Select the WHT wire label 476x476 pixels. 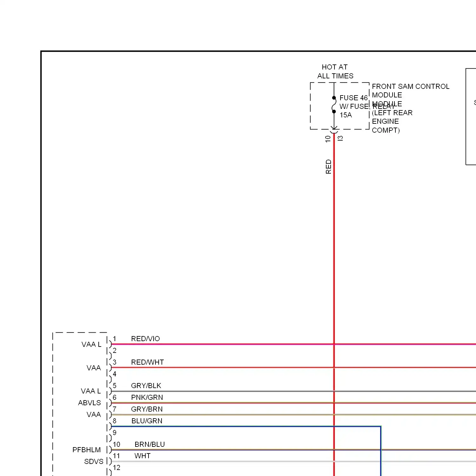[x=142, y=456]
